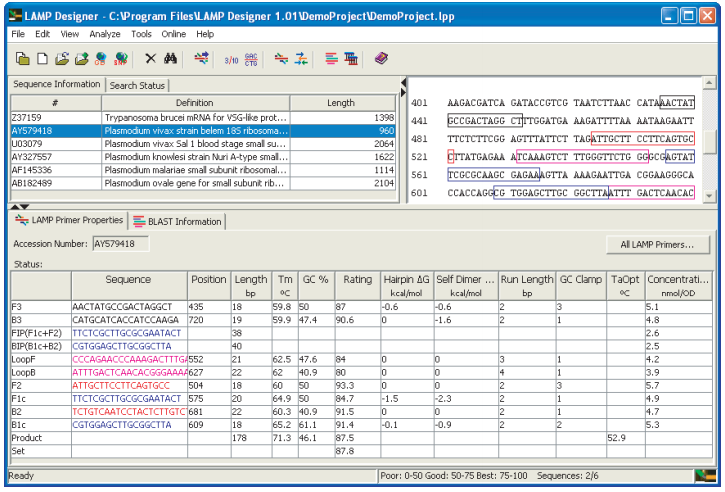This screenshot has height=492, width=725.
Task: Click the LAMP Designer title bar icon
Action: pyautogui.click(x=15, y=16)
